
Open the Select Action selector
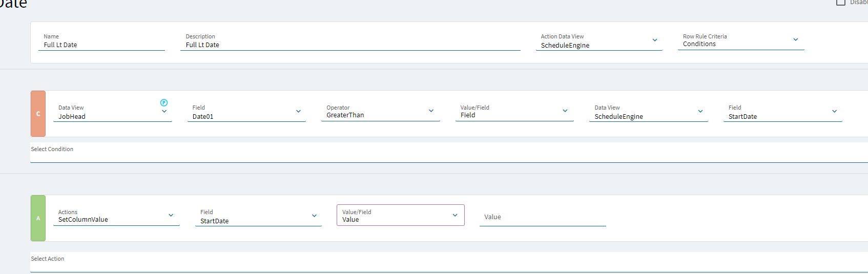[x=446, y=263]
